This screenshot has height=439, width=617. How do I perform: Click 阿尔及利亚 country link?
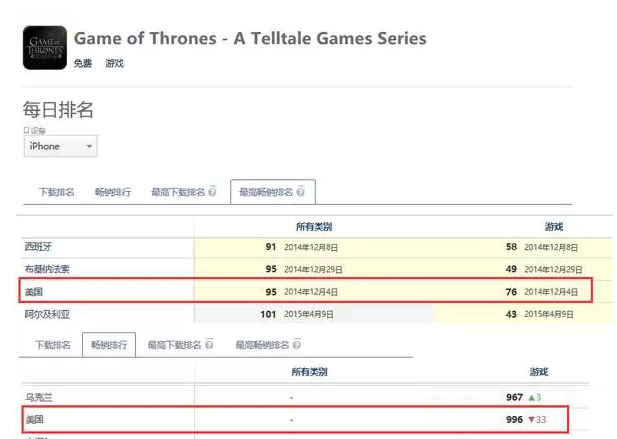click(x=47, y=314)
